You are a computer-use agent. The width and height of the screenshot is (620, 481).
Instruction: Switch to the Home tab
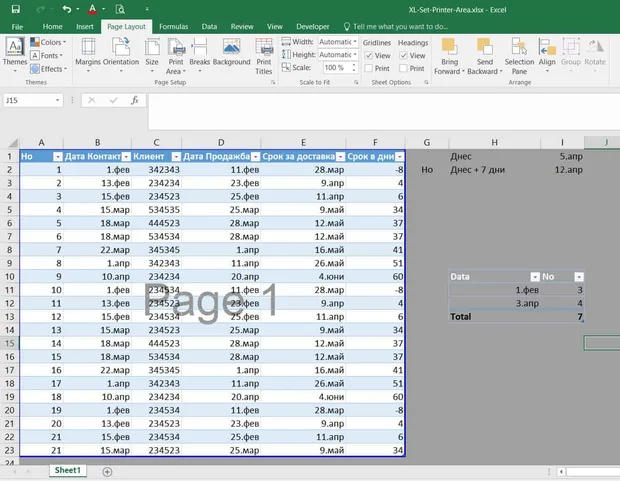click(x=53, y=27)
